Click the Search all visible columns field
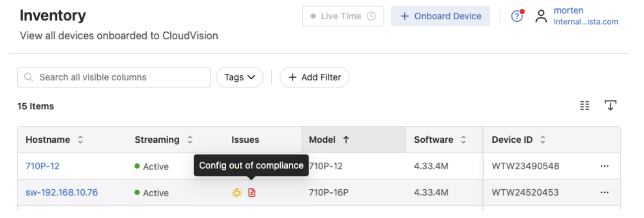 [114, 77]
